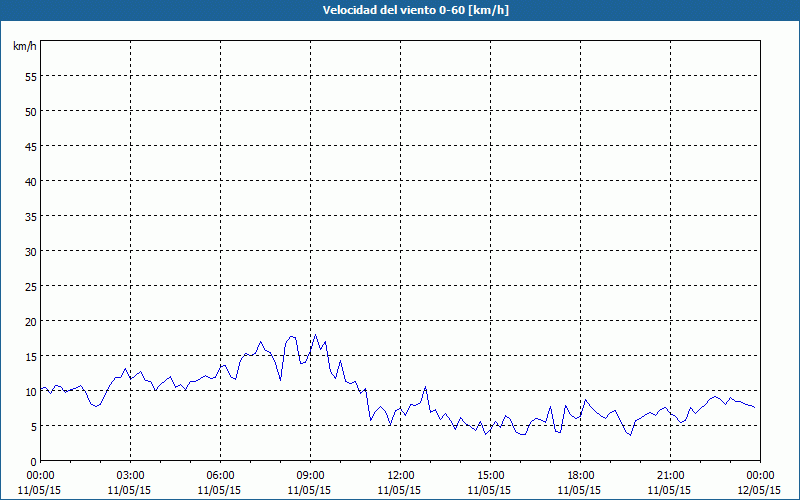Click the "00:00" time label dated 12/05/15
Screen dimensions: 800x500
(760, 476)
